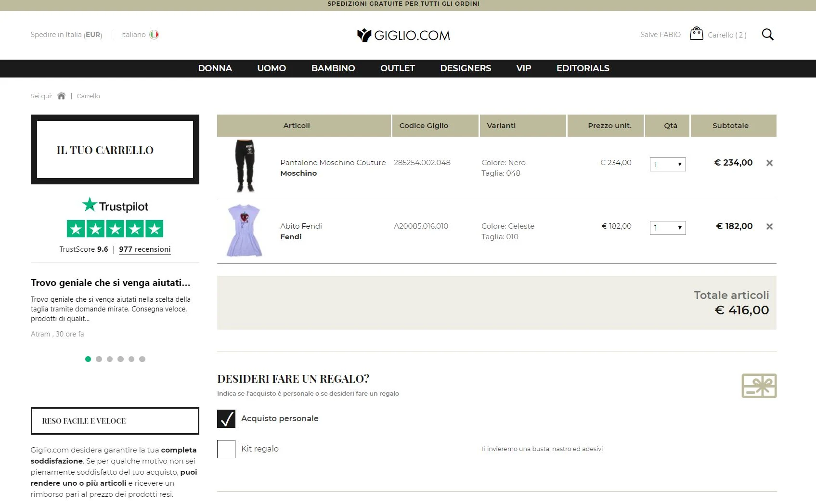Click the Colore: Nero variant text

[504, 163]
